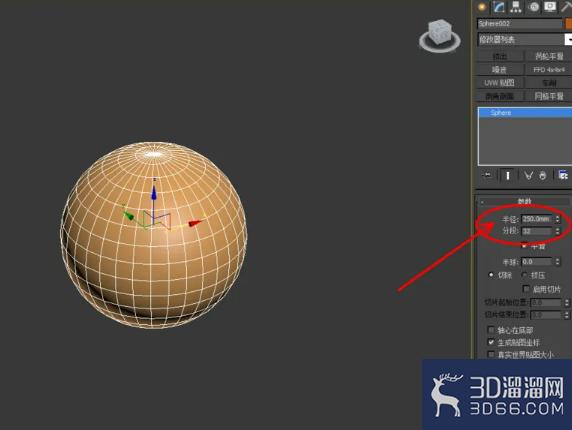Click the green Y axis gizmo arrow

(x=128, y=215)
